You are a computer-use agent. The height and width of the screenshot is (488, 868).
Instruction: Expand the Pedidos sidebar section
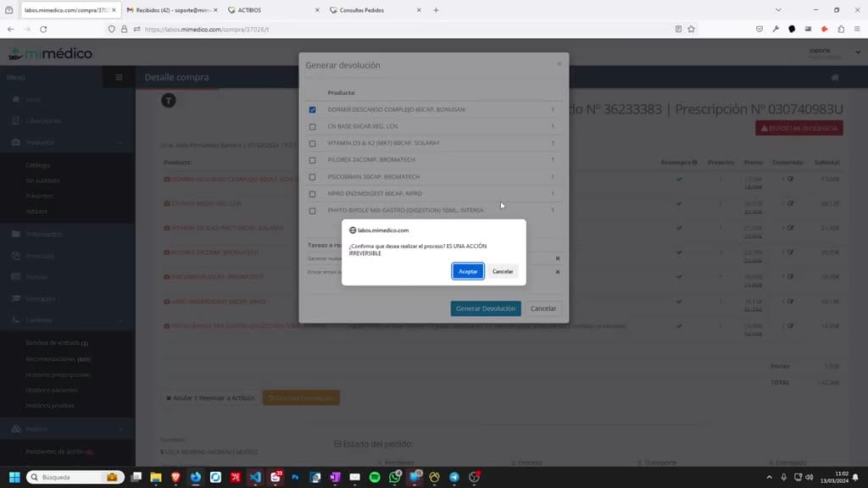click(x=68, y=429)
